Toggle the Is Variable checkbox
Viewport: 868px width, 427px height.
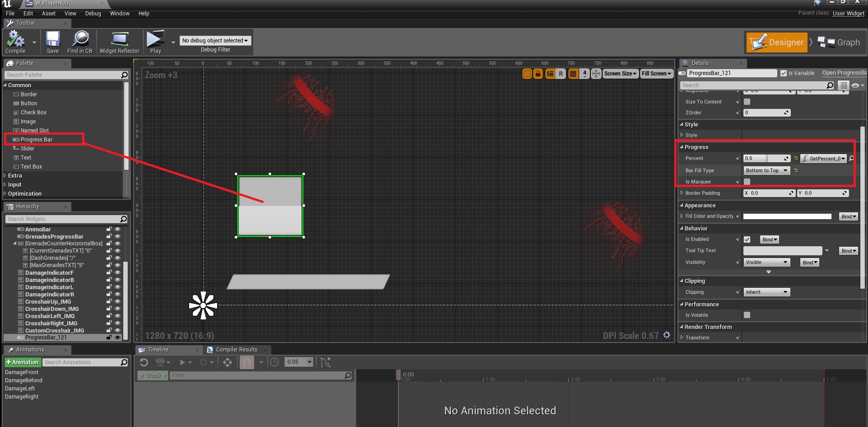pos(784,73)
